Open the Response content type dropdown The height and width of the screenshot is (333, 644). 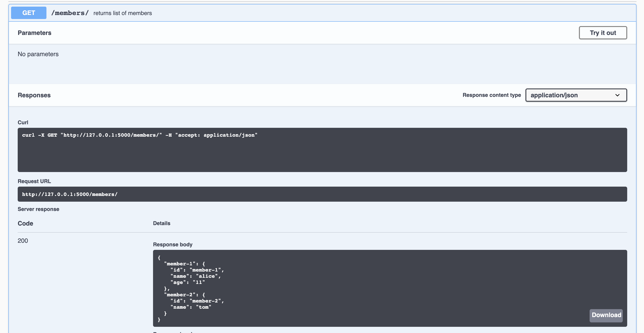coord(576,95)
